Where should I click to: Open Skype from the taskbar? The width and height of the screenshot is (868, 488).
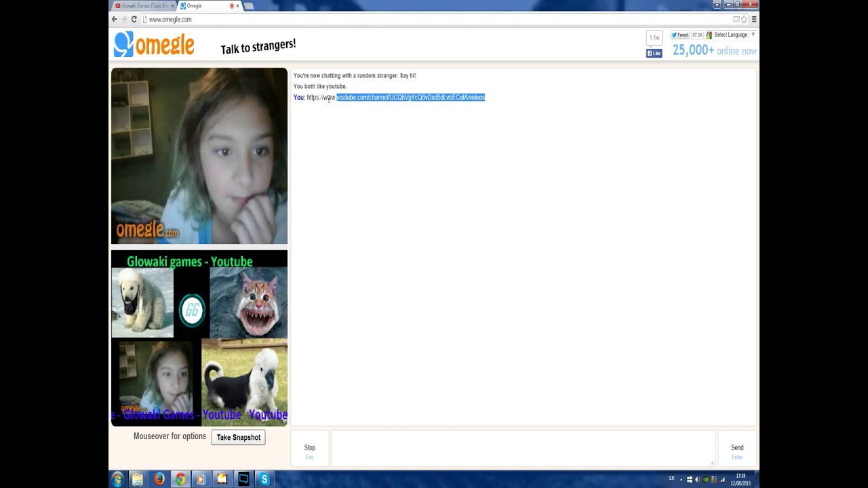point(264,479)
